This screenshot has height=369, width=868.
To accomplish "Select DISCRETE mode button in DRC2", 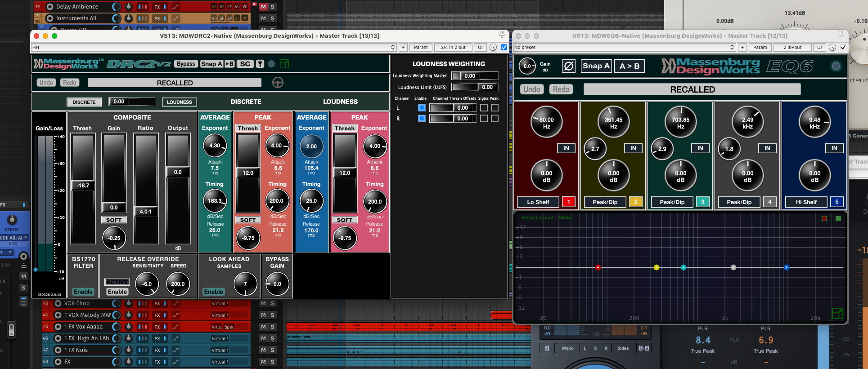I will (84, 102).
